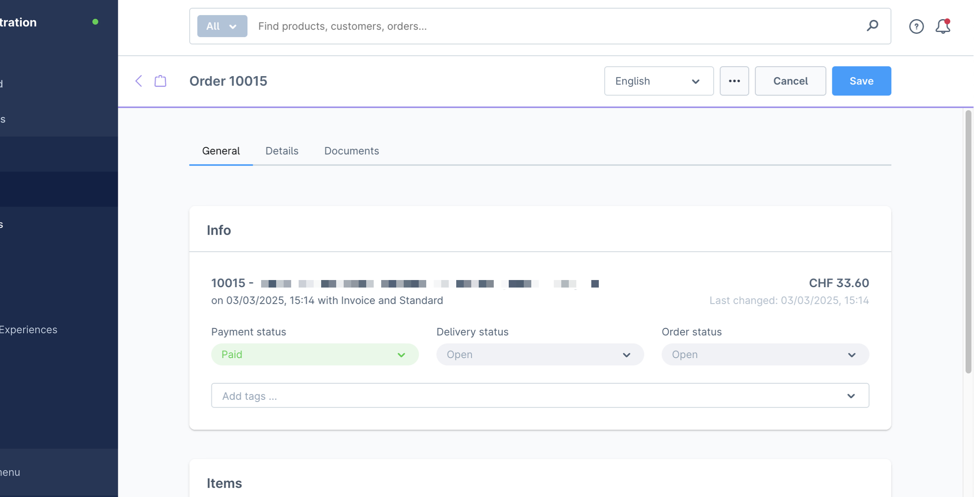This screenshot has width=980, height=497.
Task: Expand the Delivery status dropdown
Action: pos(540,354)
